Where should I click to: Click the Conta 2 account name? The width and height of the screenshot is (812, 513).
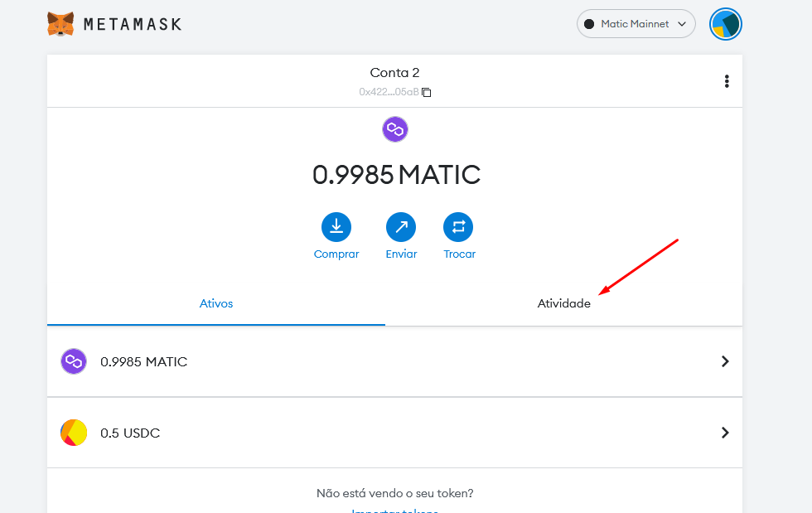394,73
